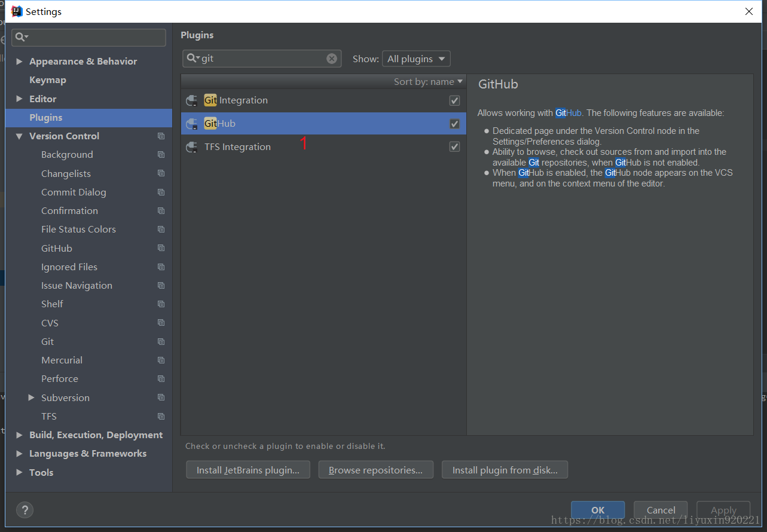Click the Apply button

[723, 510]
